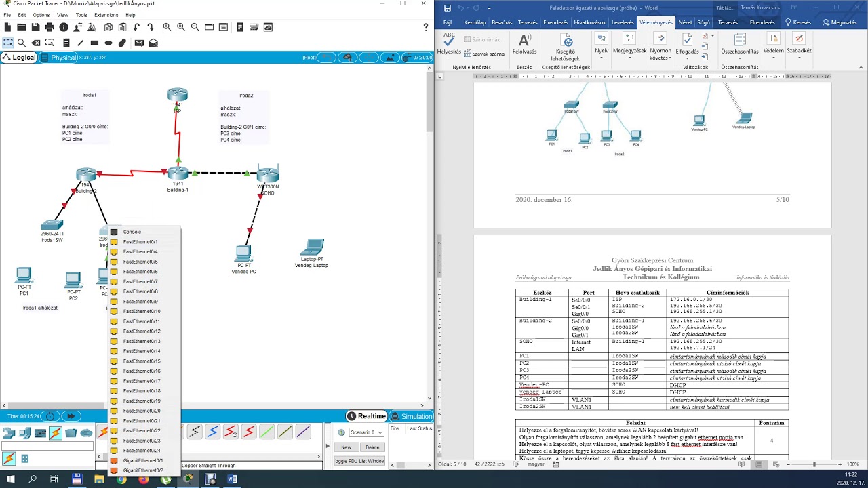
Task: Add a Complex PDU open envelope
Action: [x=153, y=43]
